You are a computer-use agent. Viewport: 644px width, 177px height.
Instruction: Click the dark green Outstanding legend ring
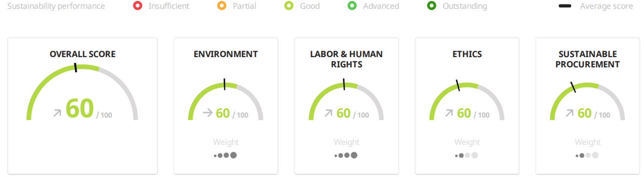[431, 6]
